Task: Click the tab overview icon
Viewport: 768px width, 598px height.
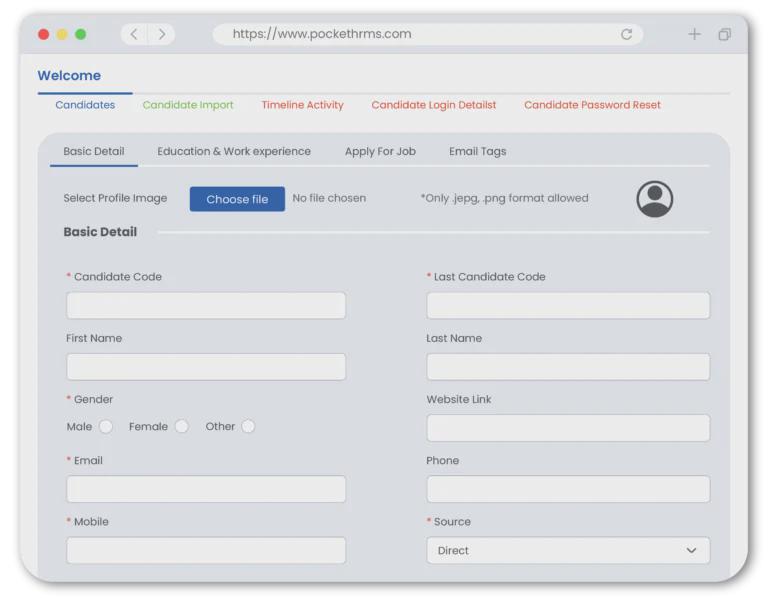Action: point(724,34)
